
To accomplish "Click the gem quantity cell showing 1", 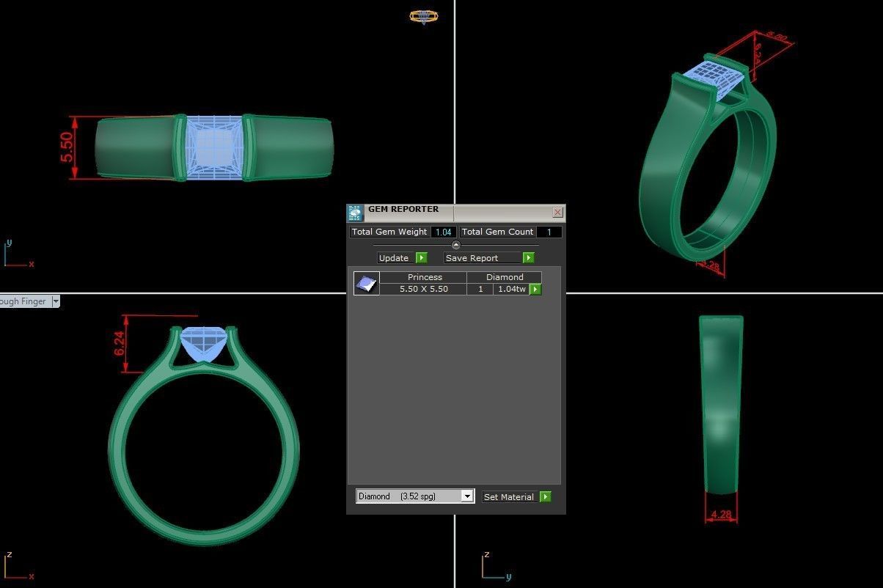I will click(480, 289).
